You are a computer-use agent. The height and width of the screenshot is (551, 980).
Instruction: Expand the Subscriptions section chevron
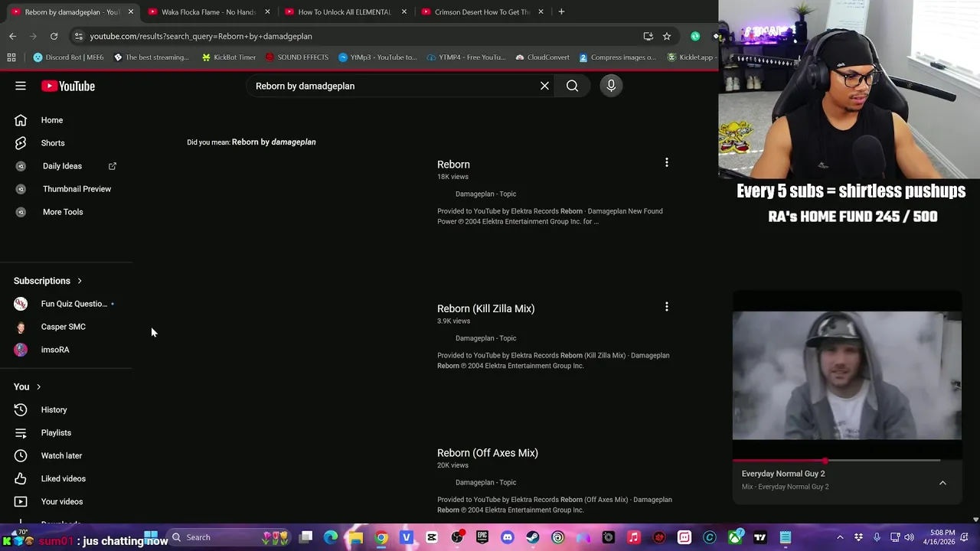pos(80,281)
